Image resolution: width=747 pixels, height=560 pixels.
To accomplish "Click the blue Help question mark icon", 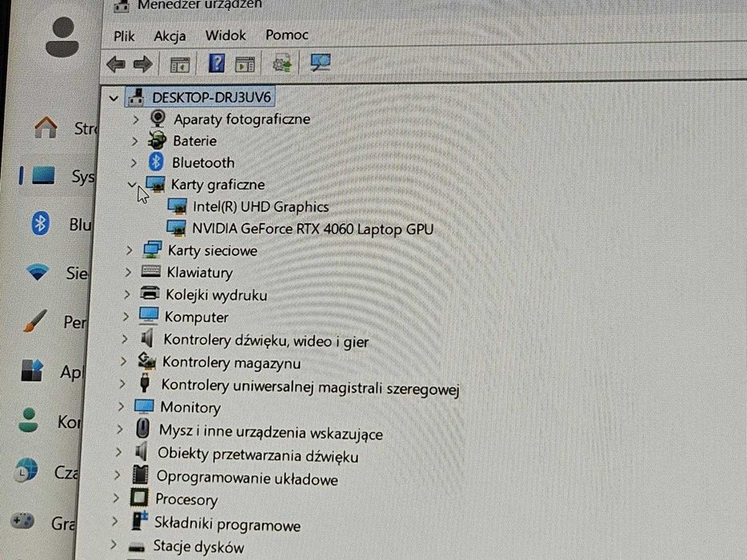I will point(217,63).
